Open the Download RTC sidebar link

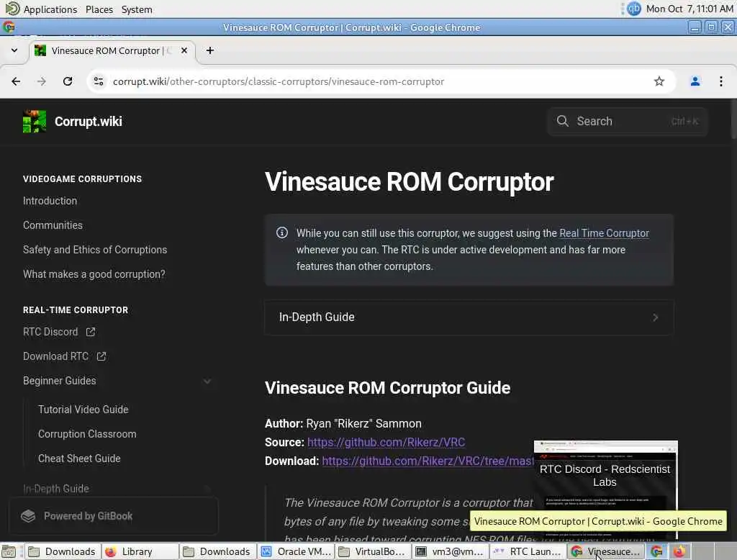click(x=55, y=356)
